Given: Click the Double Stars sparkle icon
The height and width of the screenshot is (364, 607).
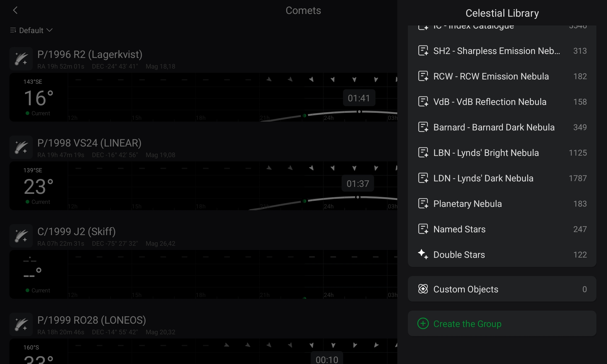Looking at the screenshot, I should click(x=423, y=254).
